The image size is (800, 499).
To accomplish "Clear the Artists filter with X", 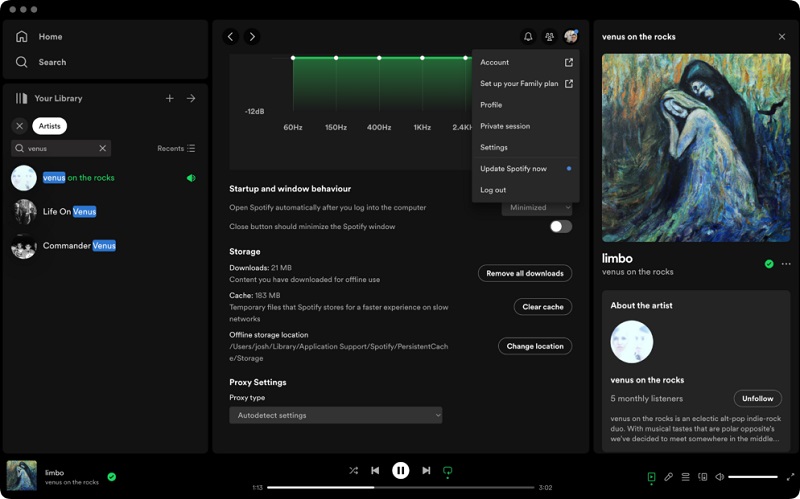I will tap(19, 126).
